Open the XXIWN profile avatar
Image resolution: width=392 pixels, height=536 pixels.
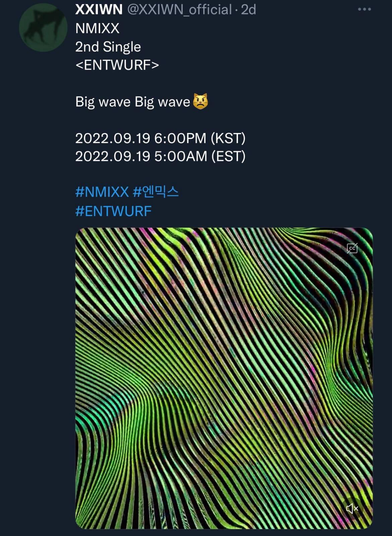tap(43, 27)
